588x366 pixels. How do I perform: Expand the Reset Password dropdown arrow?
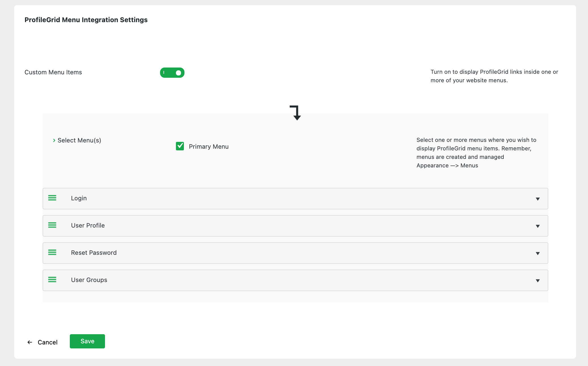pos(537,253)
